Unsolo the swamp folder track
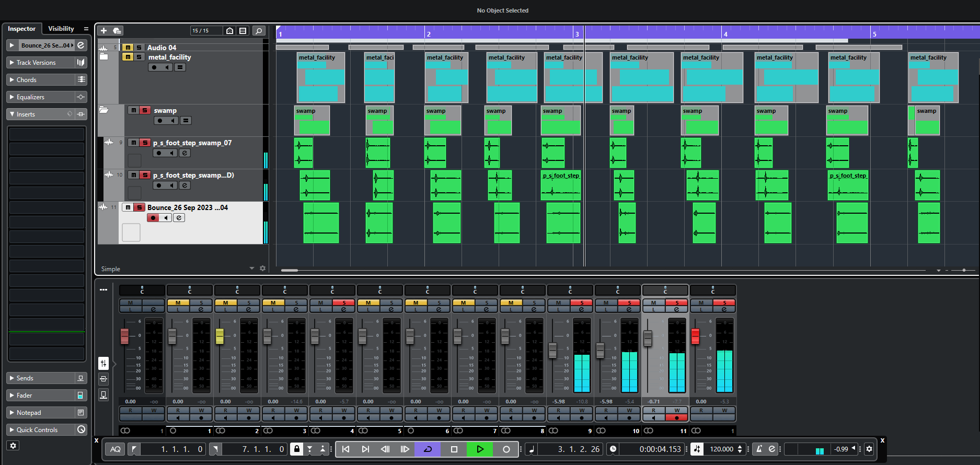The width and height of the screenshot is (980, 465). (145, 110)
